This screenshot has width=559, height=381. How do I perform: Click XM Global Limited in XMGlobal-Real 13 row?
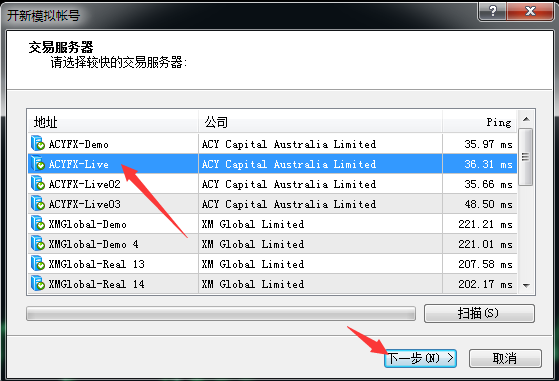tap(253, 264)
